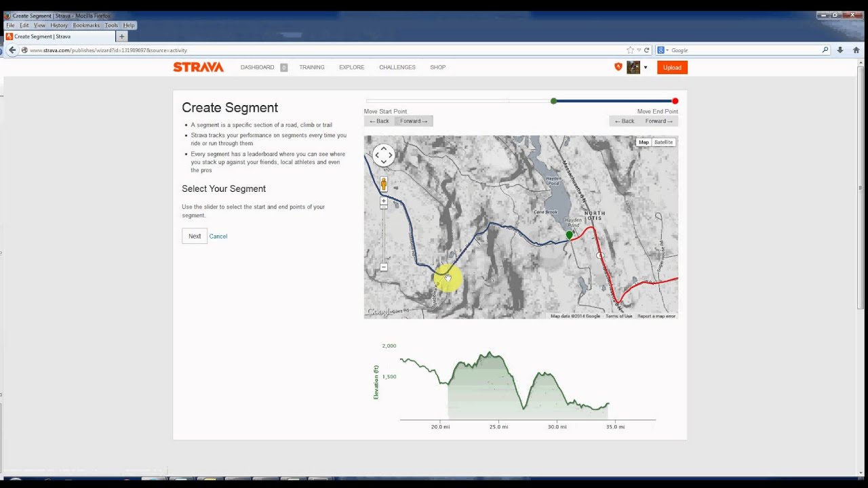Open the Edit menu
Image resolution: width=868 pixels, height=488 pixels.
pyautogui.click(x=24, y=25)
